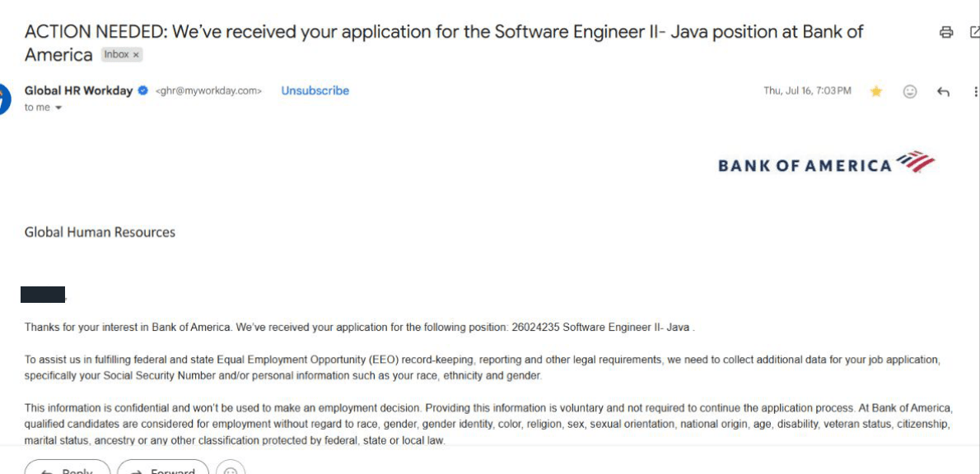Click the Bank of America logo image
Screen dimensions: 980x474
(826, 162)
